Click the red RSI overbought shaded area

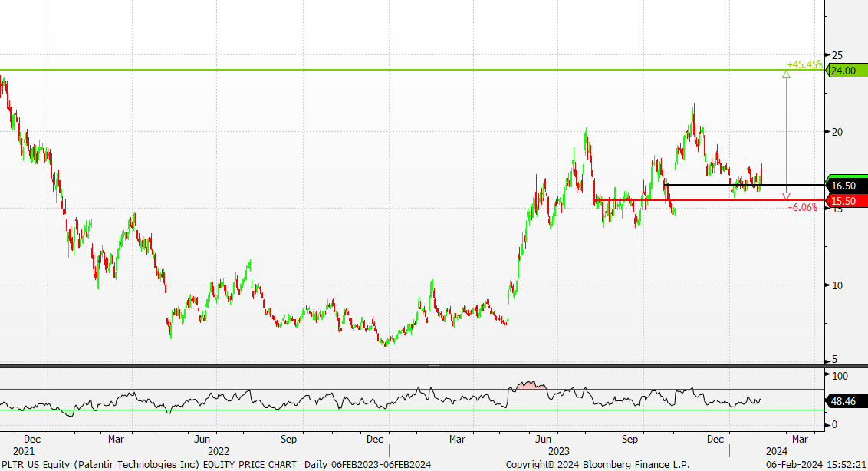pos(527,384)
